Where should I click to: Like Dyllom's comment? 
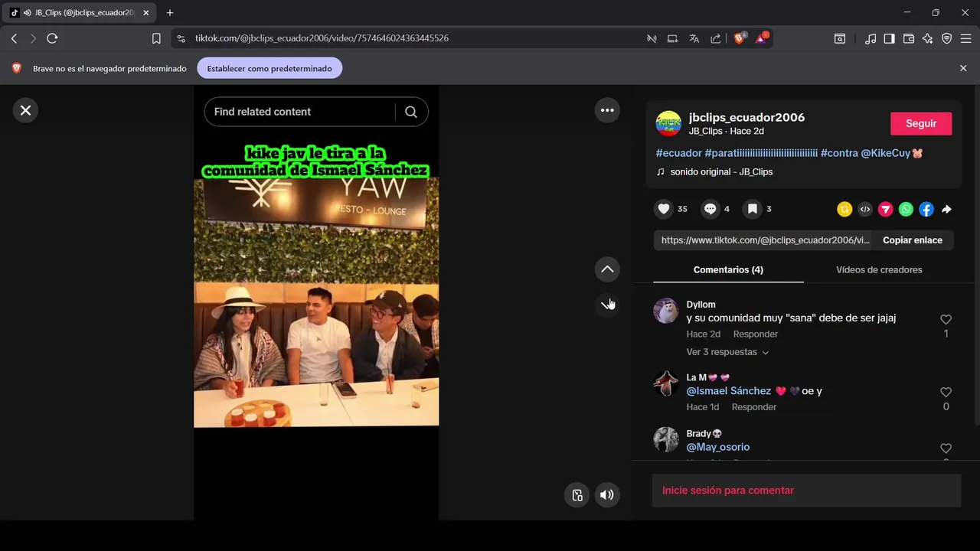point(946,320)
